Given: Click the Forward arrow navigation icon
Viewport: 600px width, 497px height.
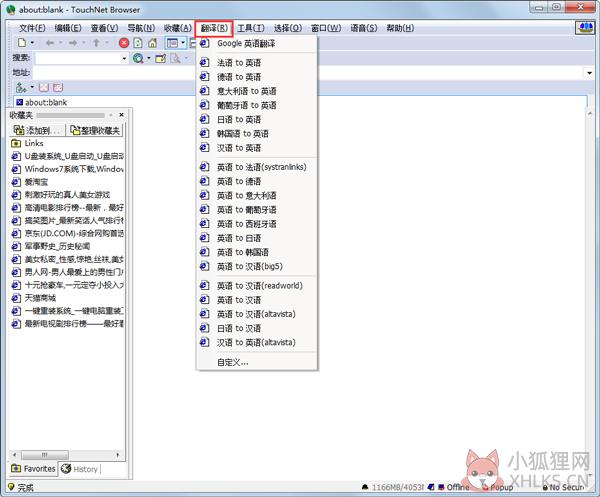Looking at the screenshot, I should [x=73, y=43].
